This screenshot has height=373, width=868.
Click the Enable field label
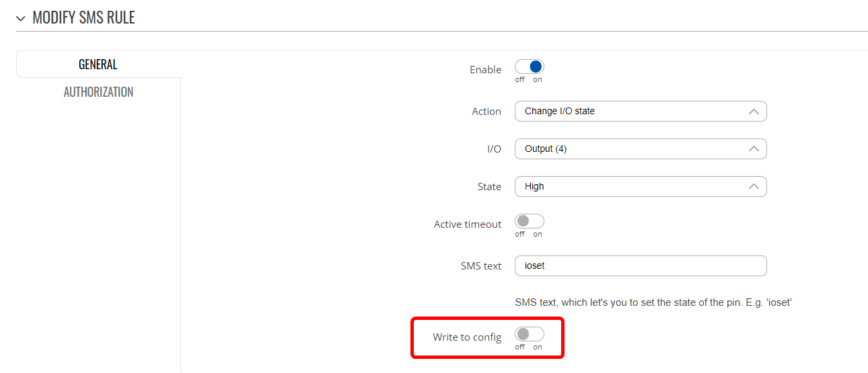485,70
